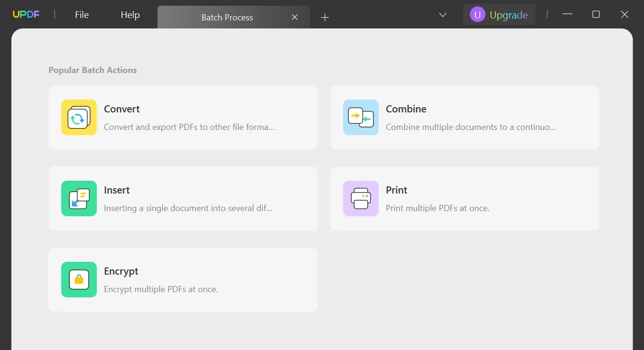Click the Encrypt padlock icon
The image size is (644, 350).
(79, 279)
